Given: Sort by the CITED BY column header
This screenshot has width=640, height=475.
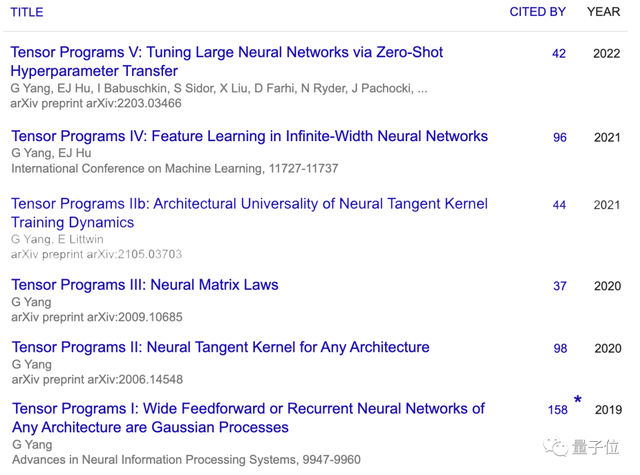Looking at the screenshot, I should tap(537, 12).
